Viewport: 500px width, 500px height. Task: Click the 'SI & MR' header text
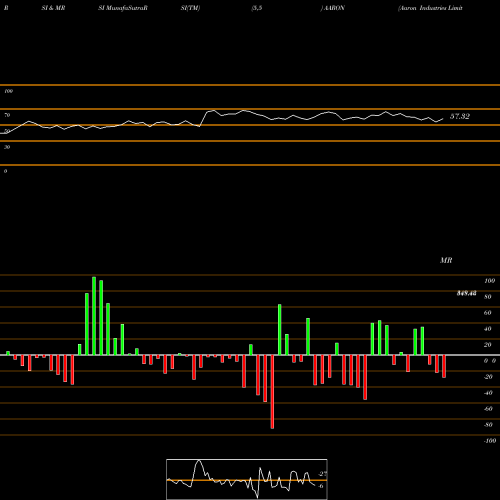pos(53,8)
